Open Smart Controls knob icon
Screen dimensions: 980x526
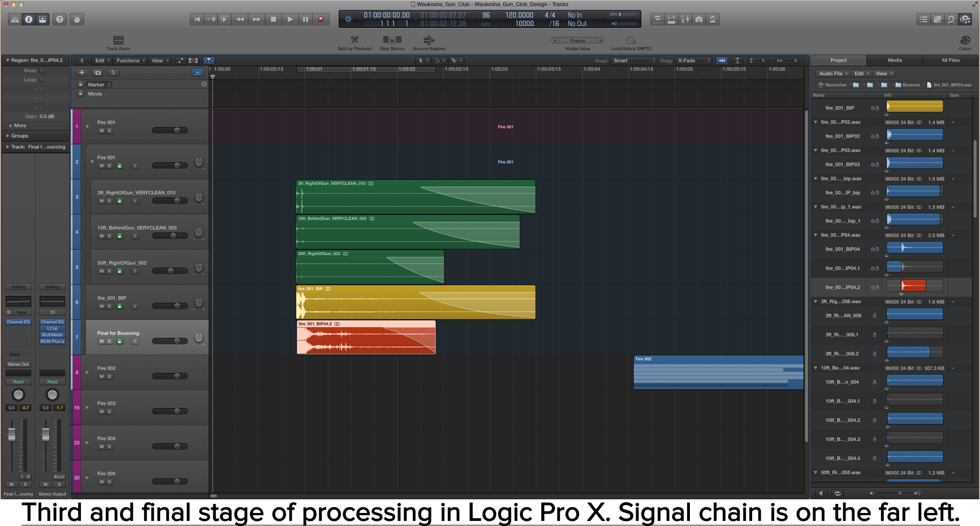pyautogui.click(x=77, y=19)
